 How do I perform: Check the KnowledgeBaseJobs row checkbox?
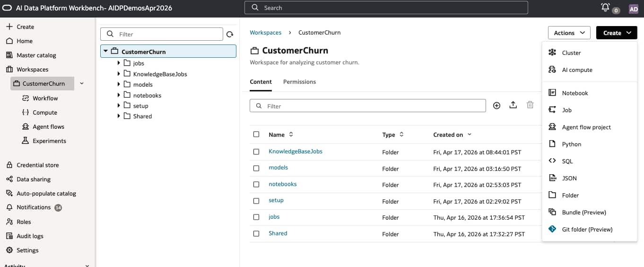pos(256,152)
